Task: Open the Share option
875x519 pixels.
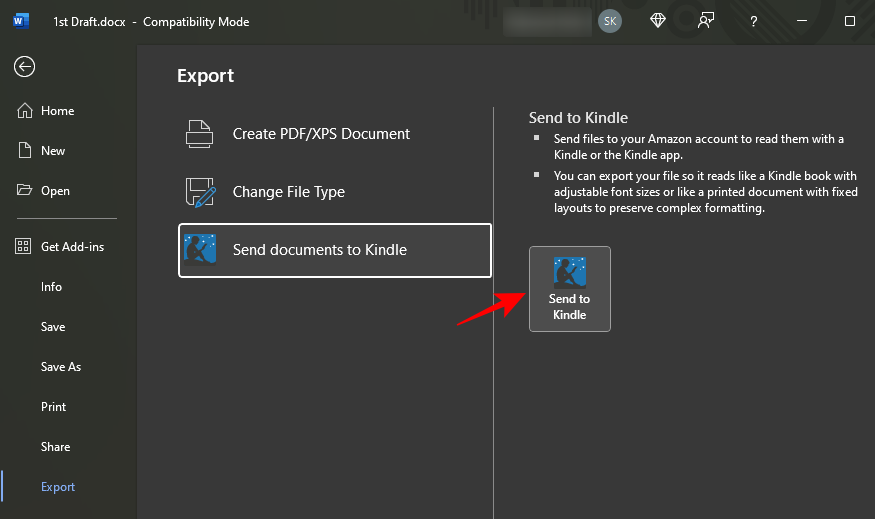Action: [x=55, y=446]
